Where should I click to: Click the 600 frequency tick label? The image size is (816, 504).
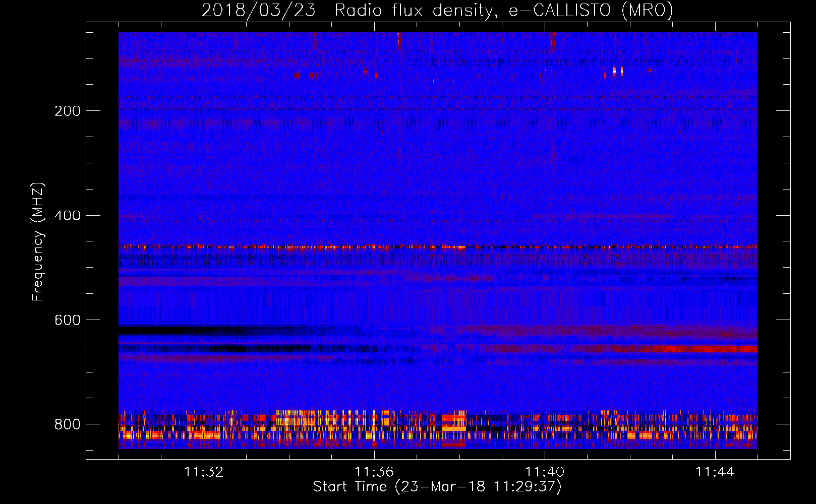[x=68, y=320]
